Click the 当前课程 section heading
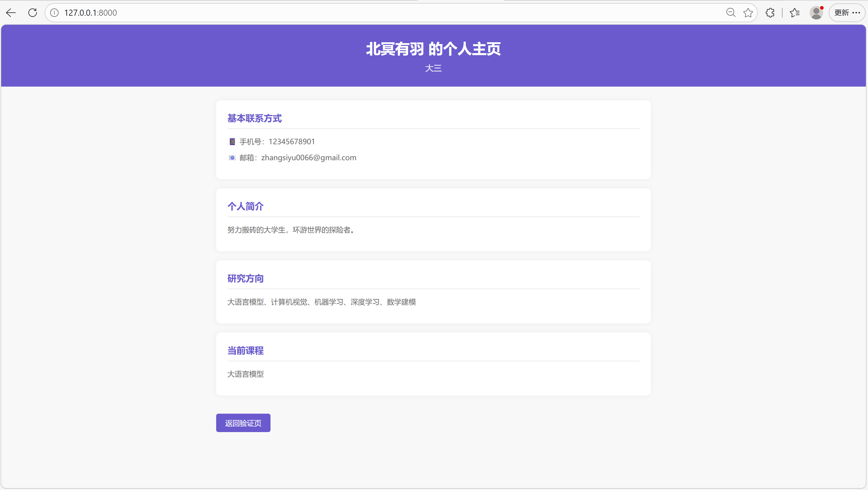Screen dimensions: 868x490 (245, 351)
